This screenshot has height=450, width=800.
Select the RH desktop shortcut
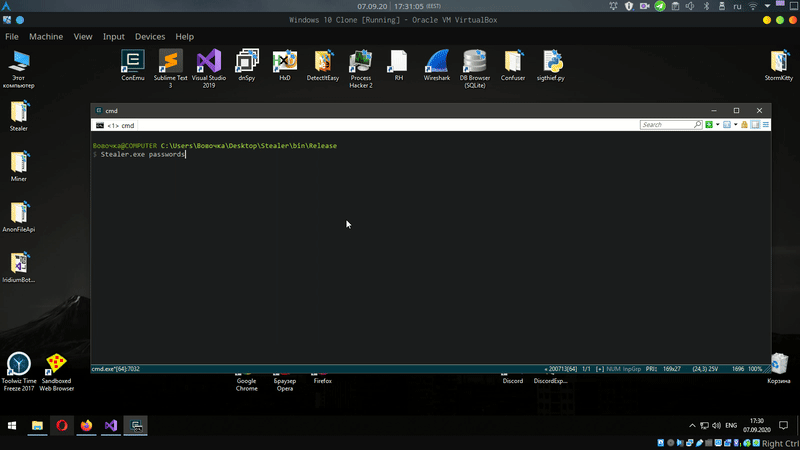point(398,65)
